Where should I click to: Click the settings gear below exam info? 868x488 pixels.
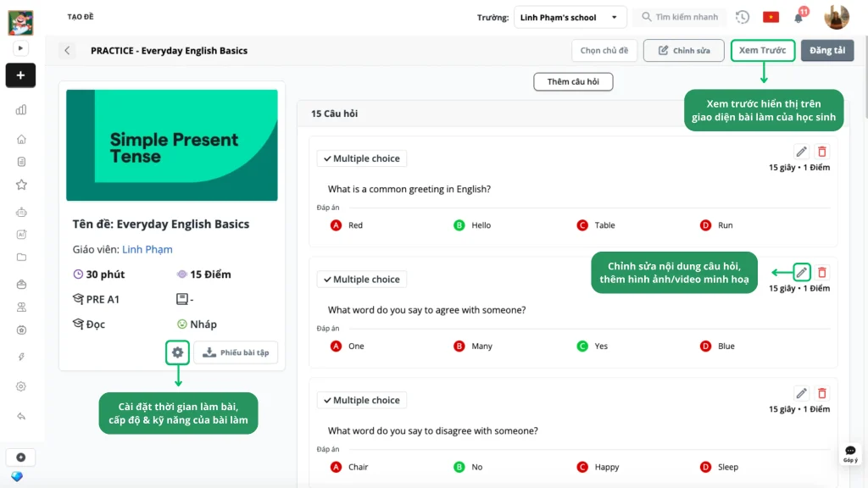[x=177, y=352]
